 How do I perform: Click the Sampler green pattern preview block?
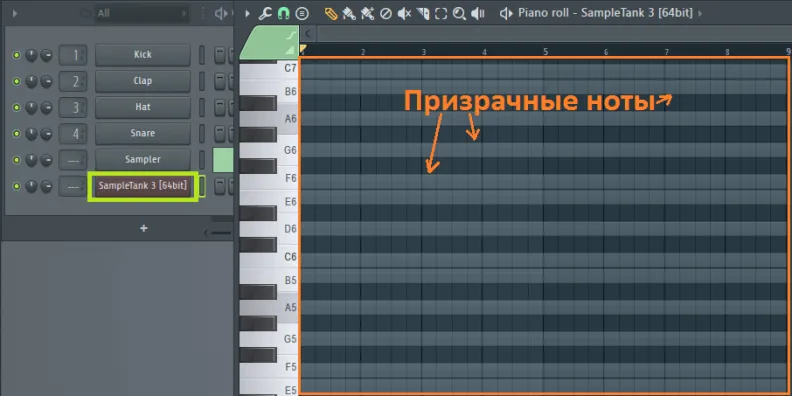tap(223, 160)
